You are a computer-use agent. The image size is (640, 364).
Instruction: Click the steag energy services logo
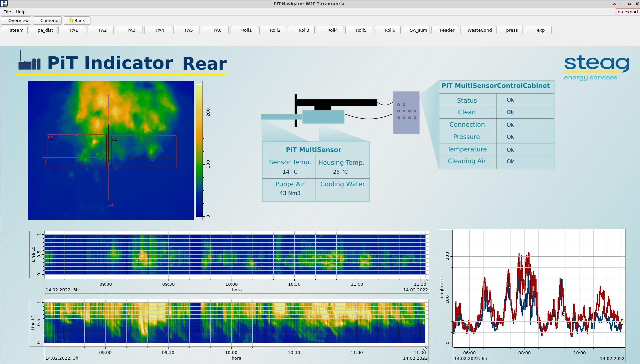597,68
